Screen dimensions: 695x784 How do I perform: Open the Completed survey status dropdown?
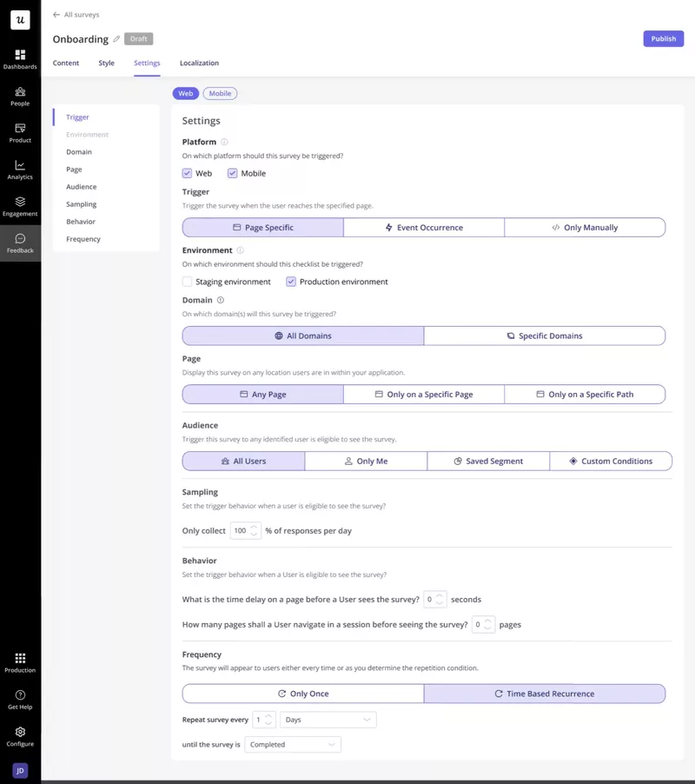293,744
